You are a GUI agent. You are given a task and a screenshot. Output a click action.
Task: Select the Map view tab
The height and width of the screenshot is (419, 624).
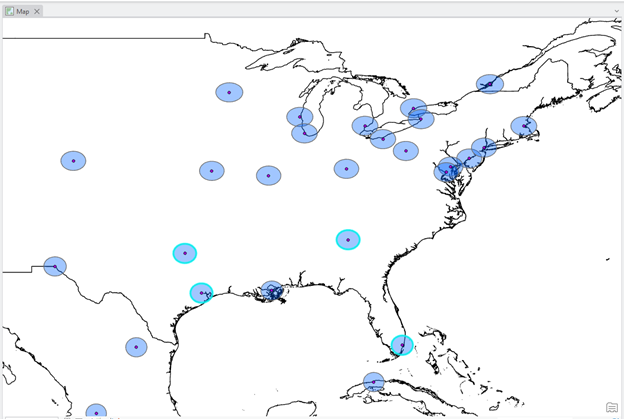(23, 12)
